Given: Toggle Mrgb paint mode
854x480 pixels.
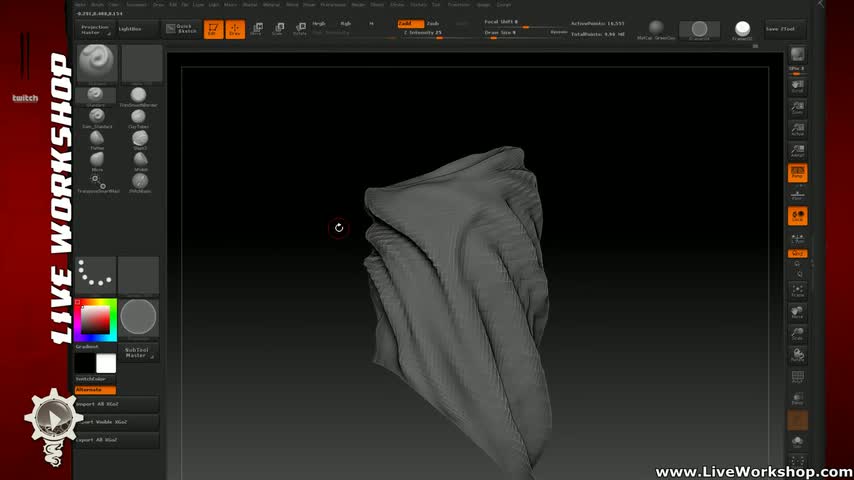Looking at the screenshot, I should pos(319,23).
